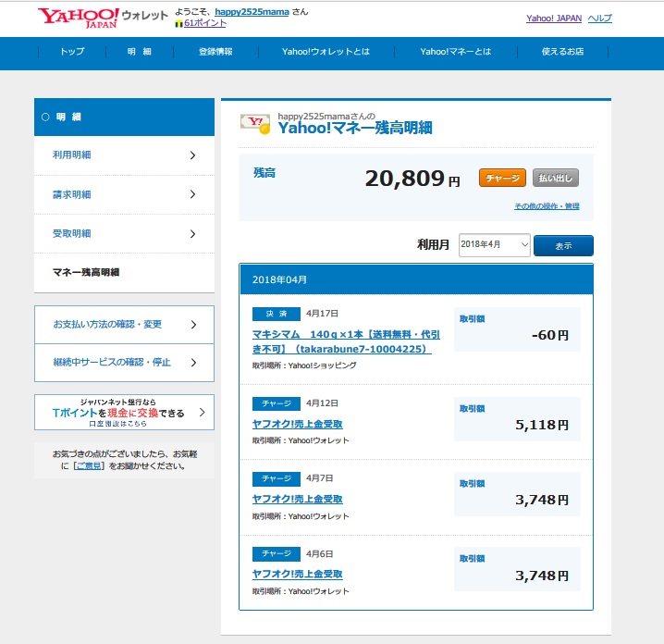Open Yahoo!マネーとは navigation item

click(456, 52)
